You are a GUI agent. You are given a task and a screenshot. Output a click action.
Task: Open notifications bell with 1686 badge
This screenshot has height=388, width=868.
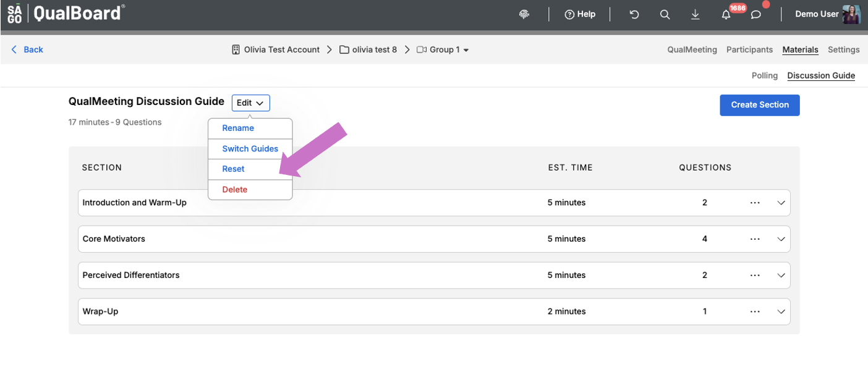pyautogui.click(x=727, y=14)
